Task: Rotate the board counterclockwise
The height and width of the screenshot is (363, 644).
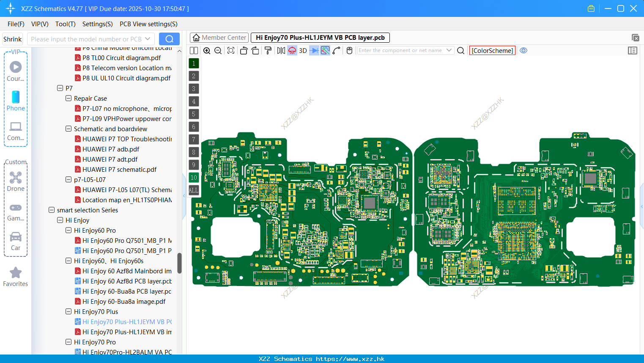Action: coord(244,50)
